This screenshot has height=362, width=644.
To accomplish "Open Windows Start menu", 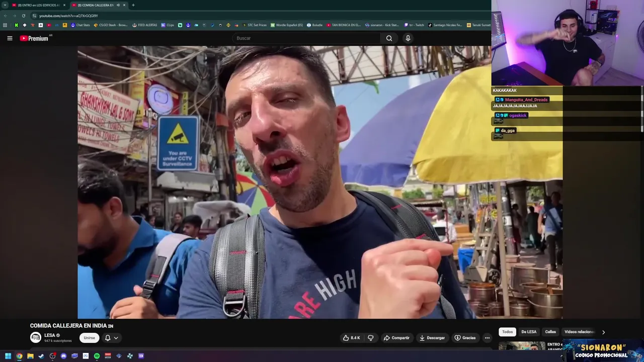I will click(8, 356).
